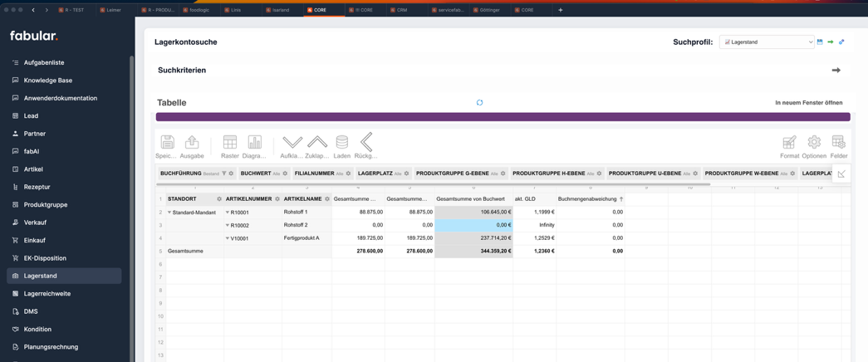The width and height of the screenshot is (868, 362).
Task: Open the Suchprofil Lagerstand dropdown
Action: 767,42
